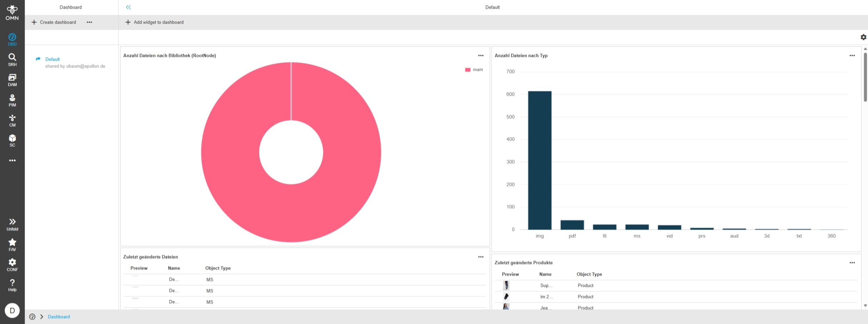Click Create dashboard button
This screenshot has height=324, width=868.
(54, 22)
